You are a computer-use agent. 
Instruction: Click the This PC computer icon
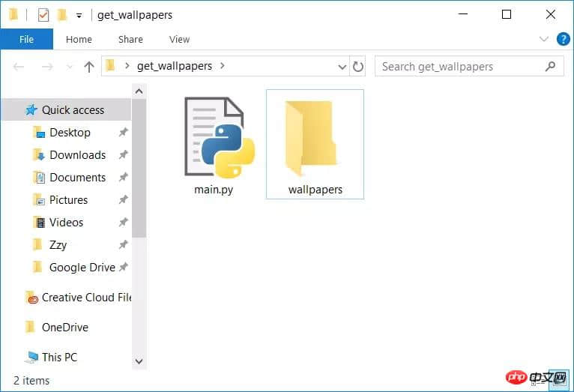pyautogui.click(x=31, y=358)
